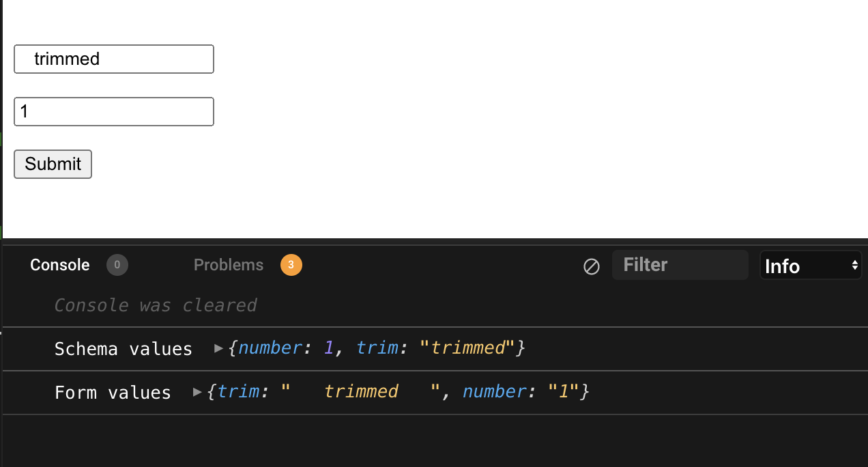Click the number input showing '1'
The image size is (868, 467).
tap(113, 111)
